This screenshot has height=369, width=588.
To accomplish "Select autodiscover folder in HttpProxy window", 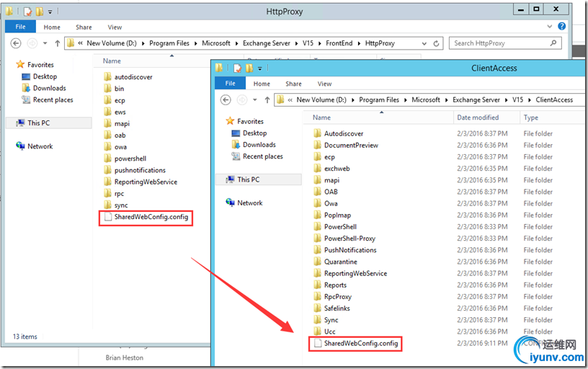I will pos(128,77).
